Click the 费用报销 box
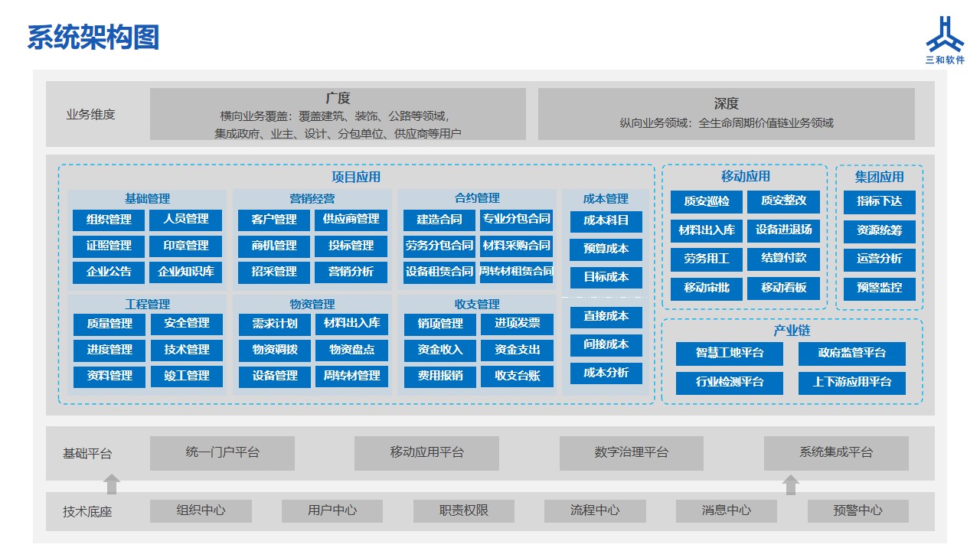This screenshot has width=980, height=551. click(x=440, y=376)
